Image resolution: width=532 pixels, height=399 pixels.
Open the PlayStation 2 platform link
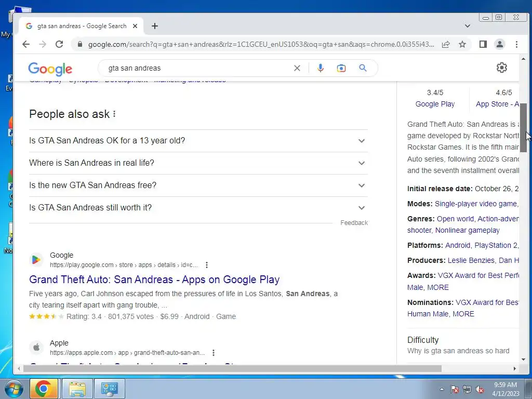pyautogui.click(x=496, y=245)
